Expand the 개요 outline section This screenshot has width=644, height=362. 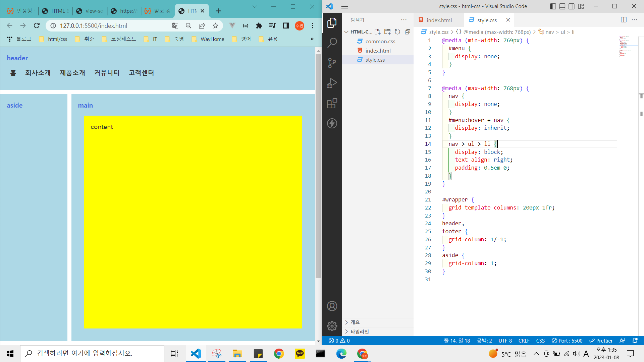click(x=355, y=322)
